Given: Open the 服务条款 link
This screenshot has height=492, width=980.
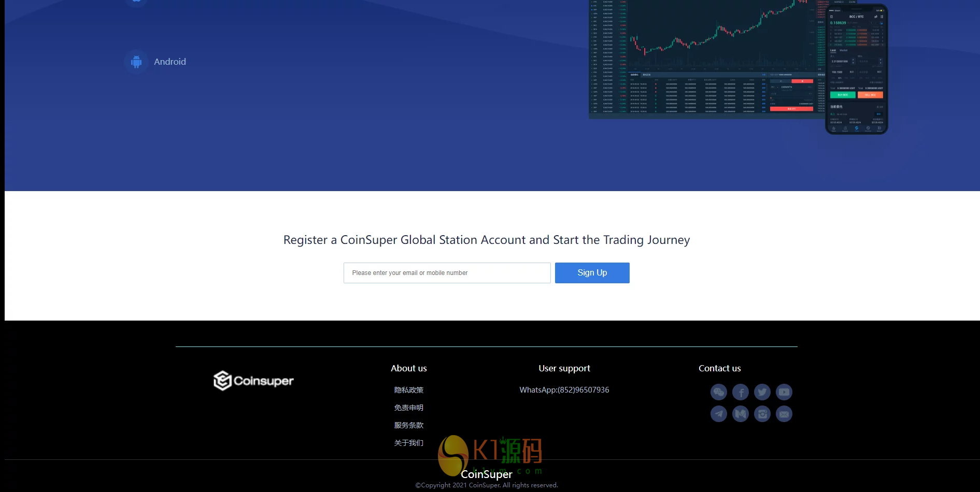Looking at the screenshot, I should [x=409, y=425].
